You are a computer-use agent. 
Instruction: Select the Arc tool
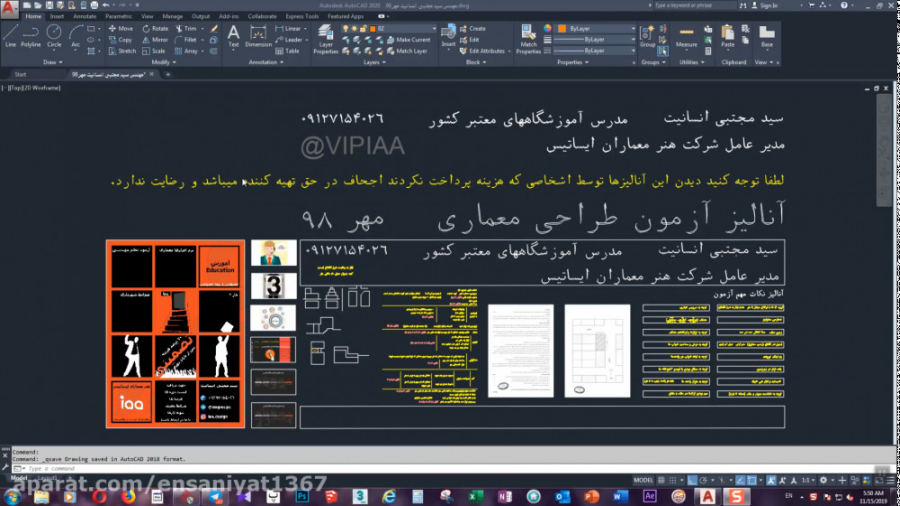pyautogui.click(x=75, y=35)
